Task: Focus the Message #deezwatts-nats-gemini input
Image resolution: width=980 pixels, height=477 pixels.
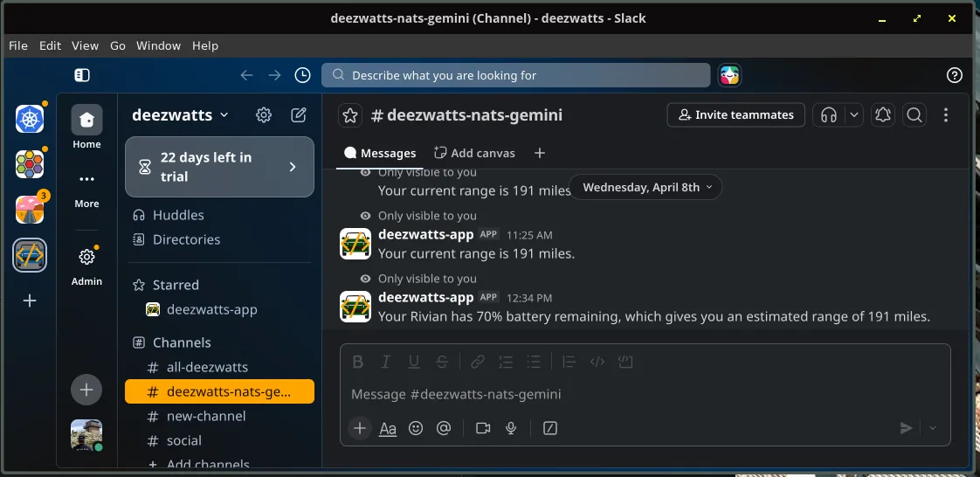Action: tap(645, 394)
